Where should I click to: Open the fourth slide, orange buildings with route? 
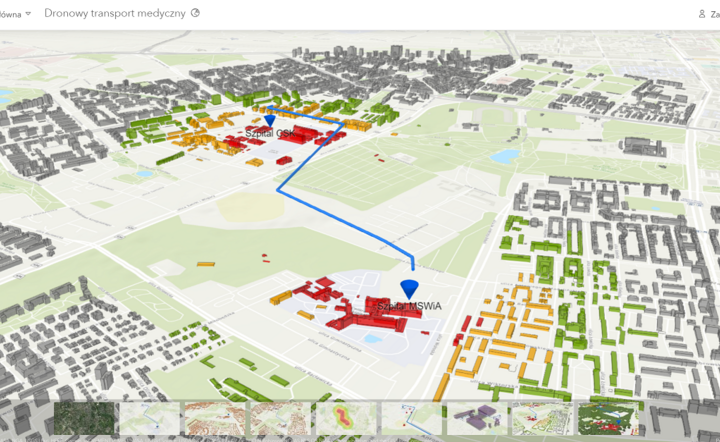point(281,418)
